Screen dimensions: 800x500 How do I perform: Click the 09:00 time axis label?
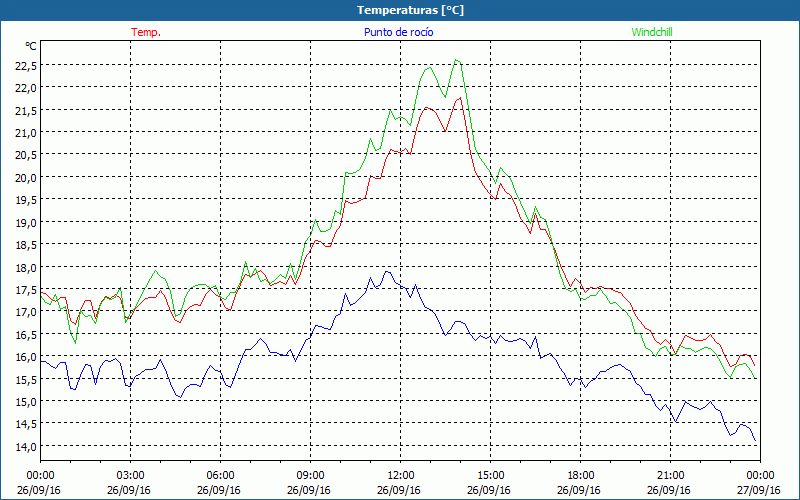[x=310, y=476]
